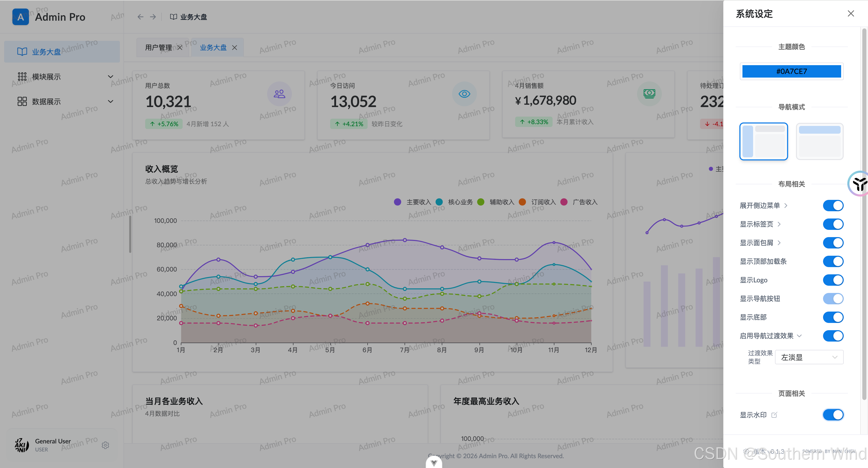Toggle the 显示水印 switch
This screenshot has height=468, width=868.
click(833, 415)
